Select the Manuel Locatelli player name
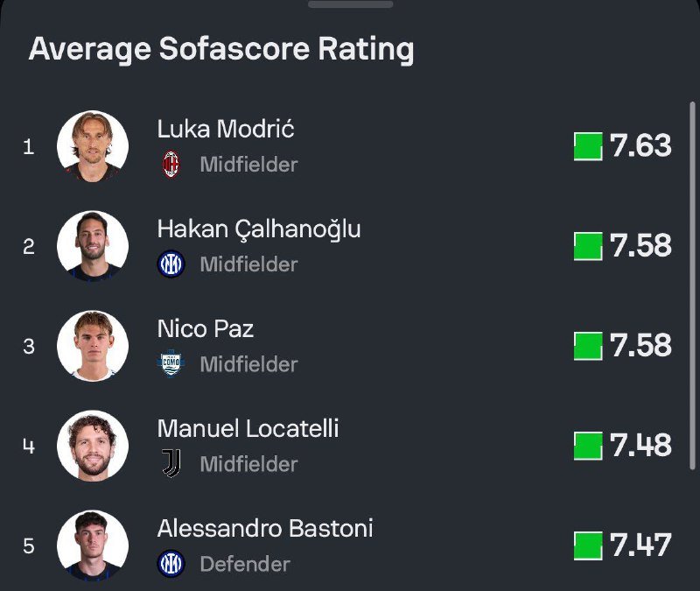700x591 pixels. [x=248, y=429]
